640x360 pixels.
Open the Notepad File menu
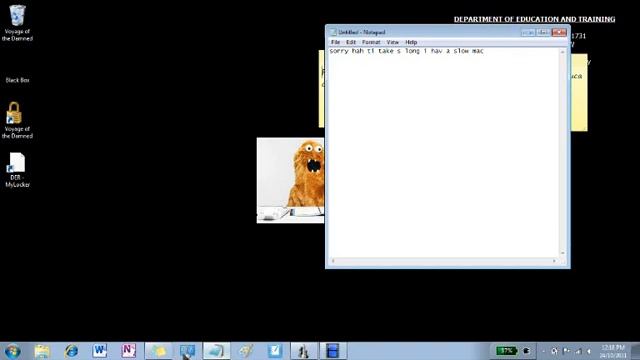(x=335, y=42)
